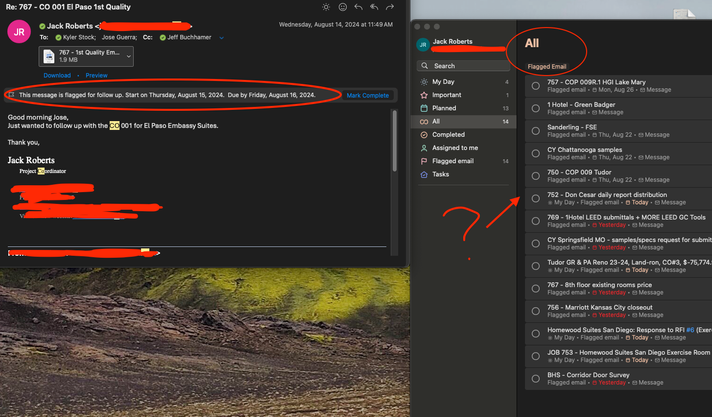Complete task 769 - 1Hotel LEED submittals

(536, 221)
